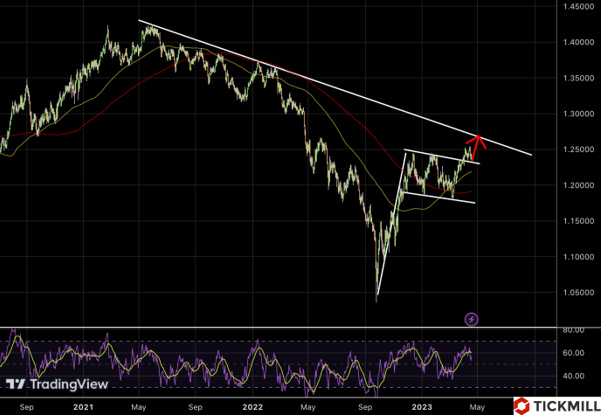
Task: Click the 1.05000 price label
Action: (x=578, y=293)
